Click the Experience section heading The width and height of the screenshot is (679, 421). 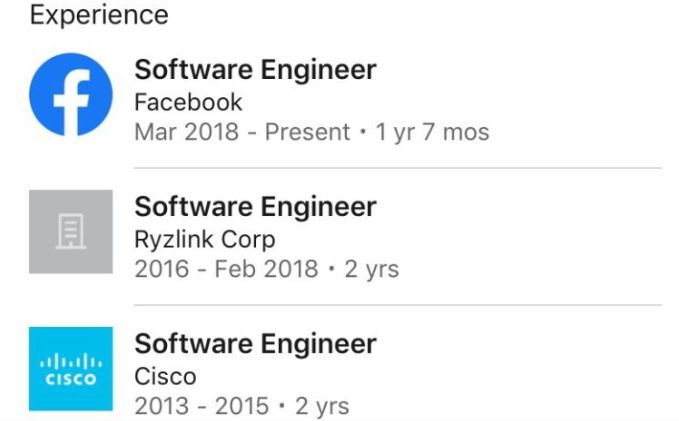pos(99,16)
